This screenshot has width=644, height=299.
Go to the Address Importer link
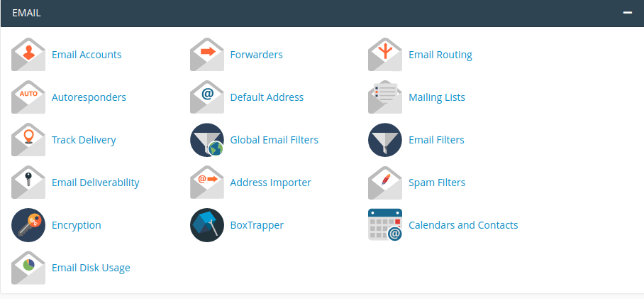click(x=270, y=183)
